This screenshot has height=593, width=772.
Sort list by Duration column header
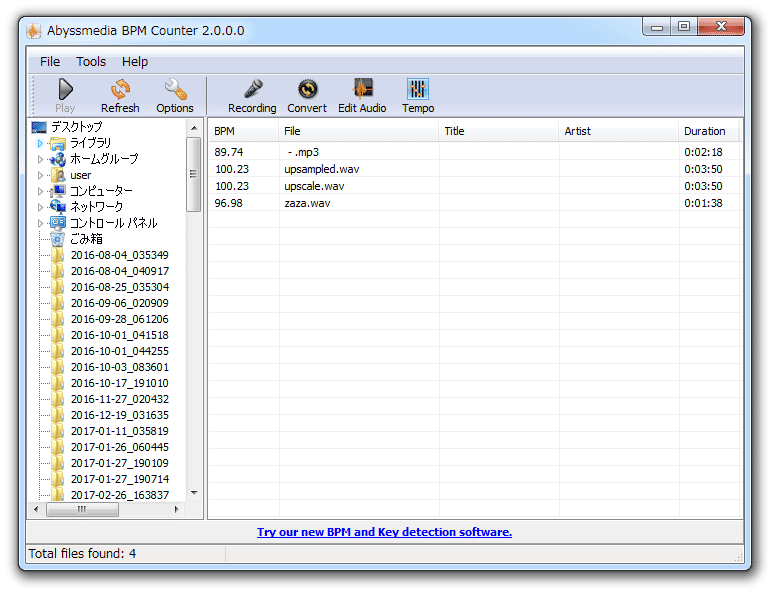click(709, 132)
